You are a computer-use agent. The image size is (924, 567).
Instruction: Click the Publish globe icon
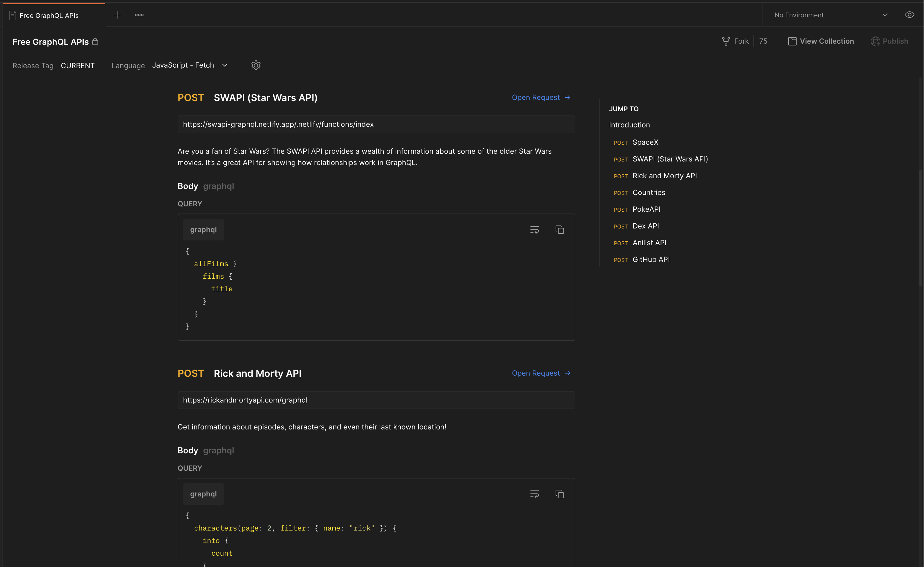(x=876, y=41)
